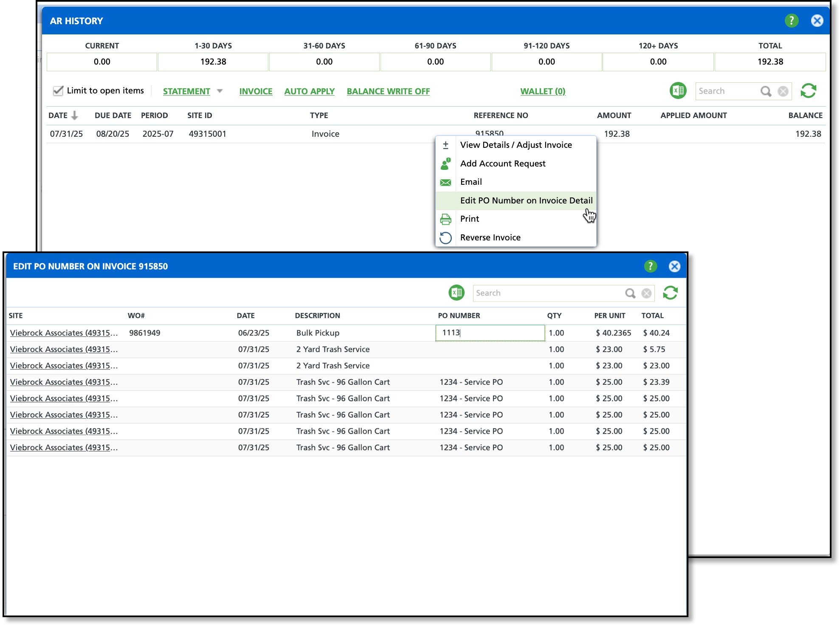Choose Reverse Invoice from context menu
Screen dimensions: 840x626
tap(490, 237)
